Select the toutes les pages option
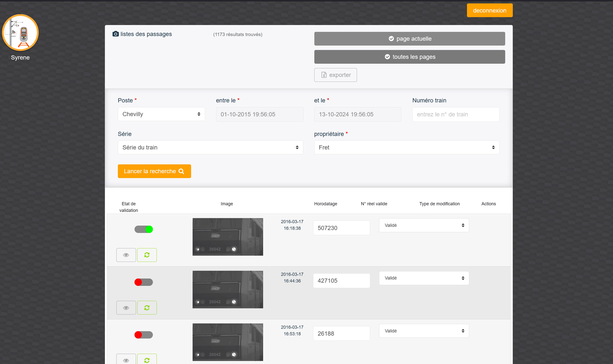The height and width of the screenshot is (364, 613). (409, 57)
